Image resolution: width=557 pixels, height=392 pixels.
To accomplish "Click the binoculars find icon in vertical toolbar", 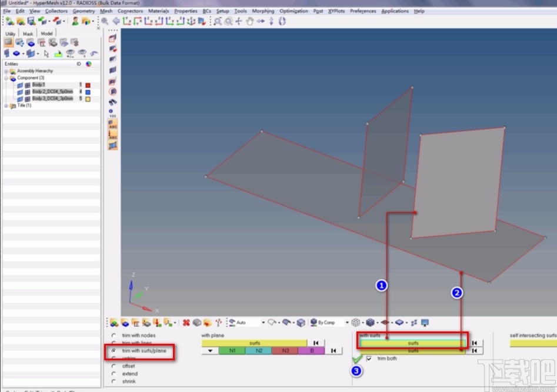I will tap(112, 102).
